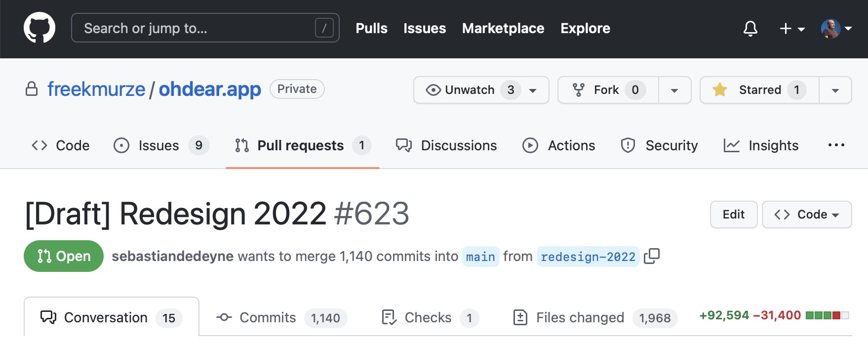Click the −31,400 deletions count
868x348 pixels.
(x=777, y=315)
